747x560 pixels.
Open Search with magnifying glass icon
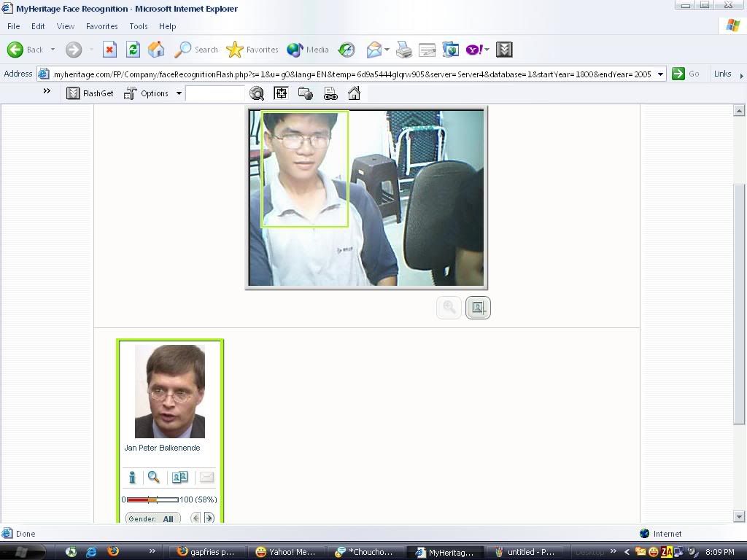click(196, 50)
